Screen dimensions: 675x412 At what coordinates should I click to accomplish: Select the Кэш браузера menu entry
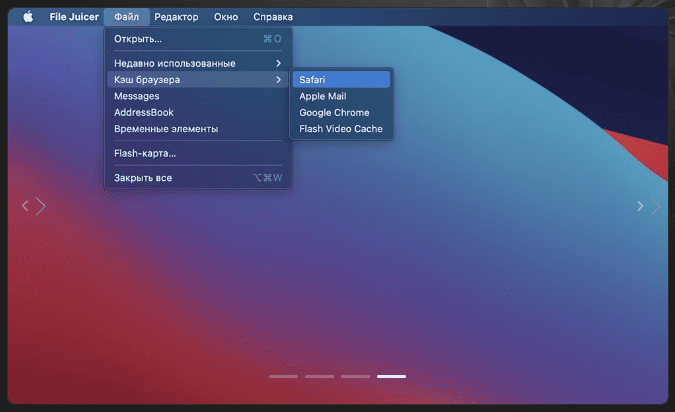tap(198, 80)
